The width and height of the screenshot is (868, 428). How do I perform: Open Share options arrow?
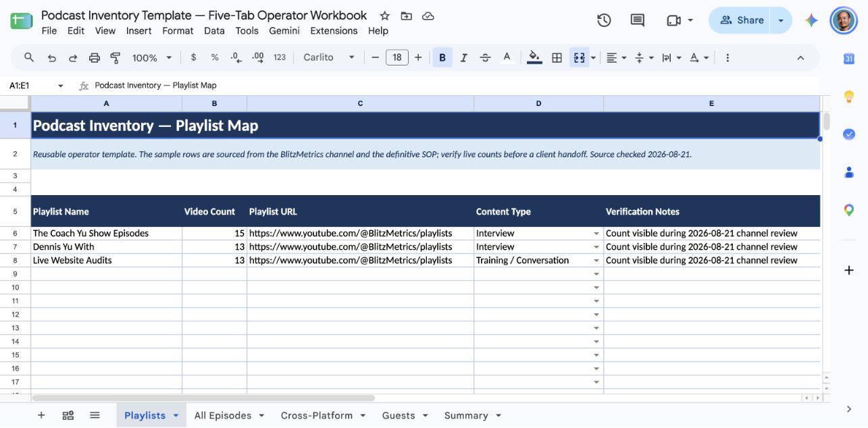pos(781,20)
